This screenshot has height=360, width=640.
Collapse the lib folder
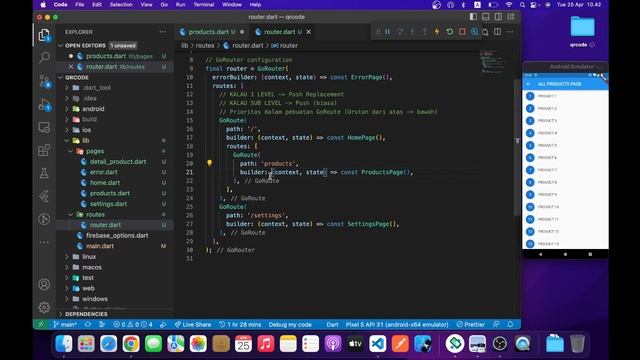[x=115, y=140]
